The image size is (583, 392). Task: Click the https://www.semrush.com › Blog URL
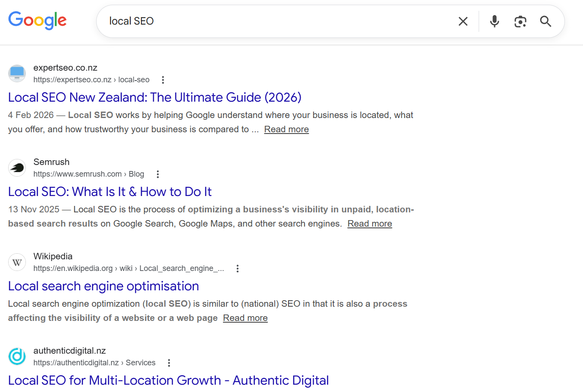pyautogui.click(x=89, y=174)
